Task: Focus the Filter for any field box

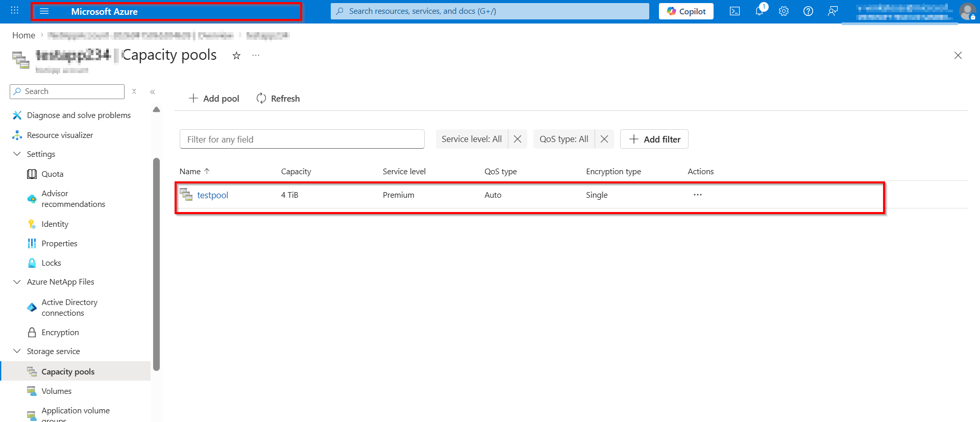Action: tap(302, 139)
